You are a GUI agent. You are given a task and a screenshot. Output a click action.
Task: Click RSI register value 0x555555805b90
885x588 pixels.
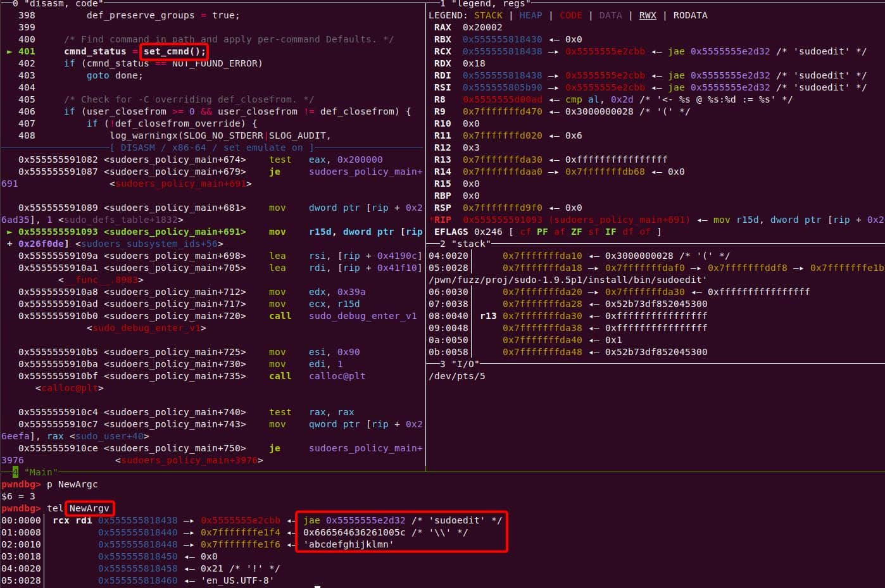tap(502, 87)
